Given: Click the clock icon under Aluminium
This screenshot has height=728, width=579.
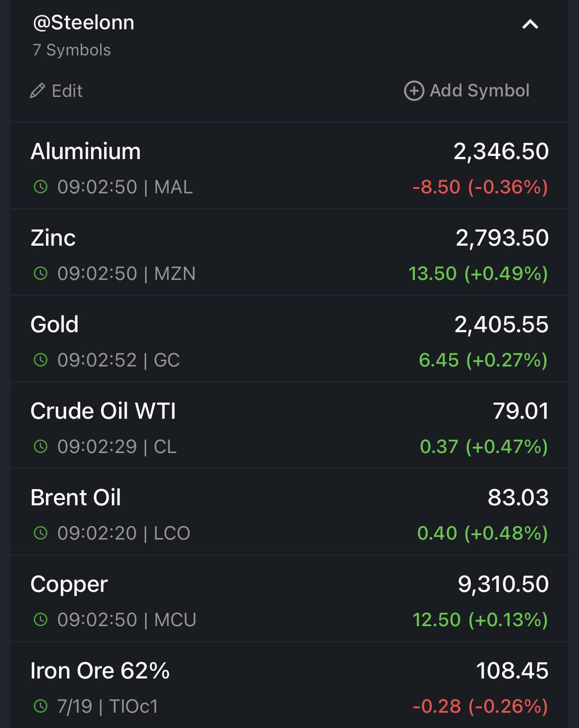Looking at the screenshot, I should point(40,187).
